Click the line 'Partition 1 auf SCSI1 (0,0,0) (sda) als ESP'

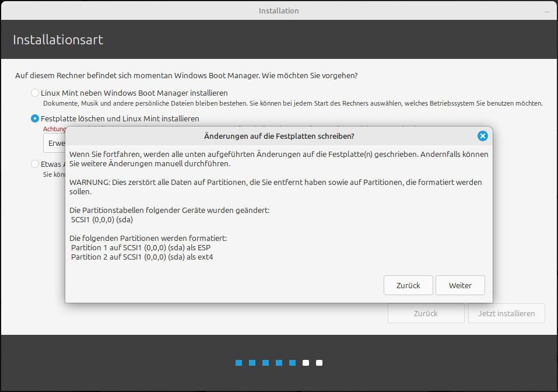point(141,247)
